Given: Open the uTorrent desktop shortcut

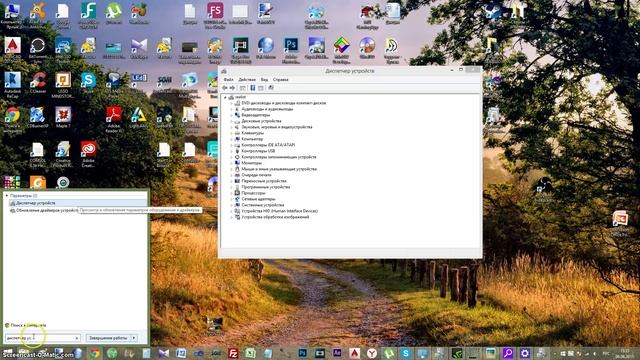Looking at the screenshot, I should point(113,13).
